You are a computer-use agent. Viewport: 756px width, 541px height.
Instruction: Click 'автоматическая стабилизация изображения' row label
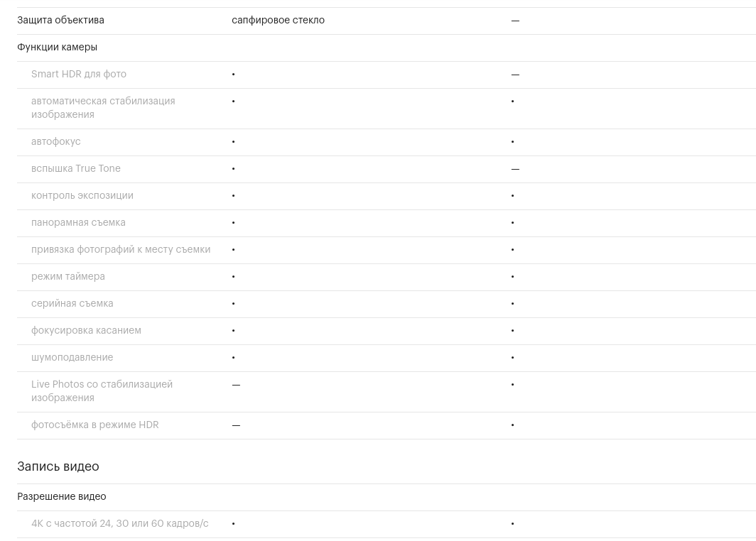(x=103, y=108)
